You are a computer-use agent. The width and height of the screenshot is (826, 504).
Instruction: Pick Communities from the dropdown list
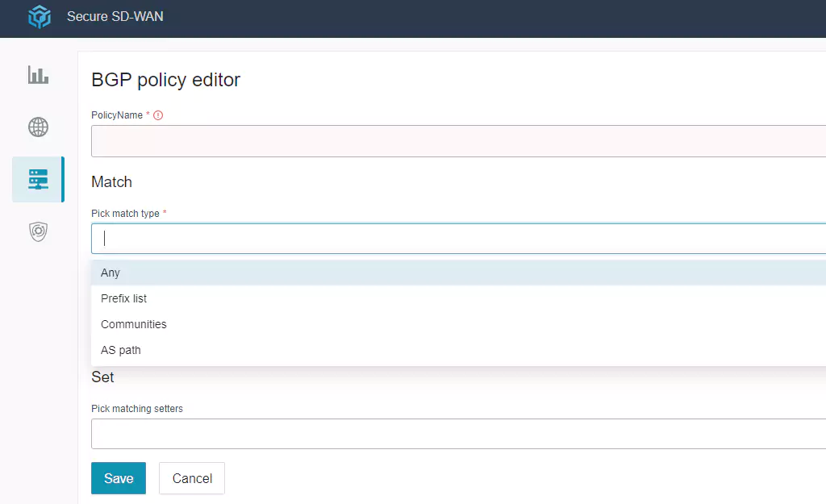click(x=133, y=324)
